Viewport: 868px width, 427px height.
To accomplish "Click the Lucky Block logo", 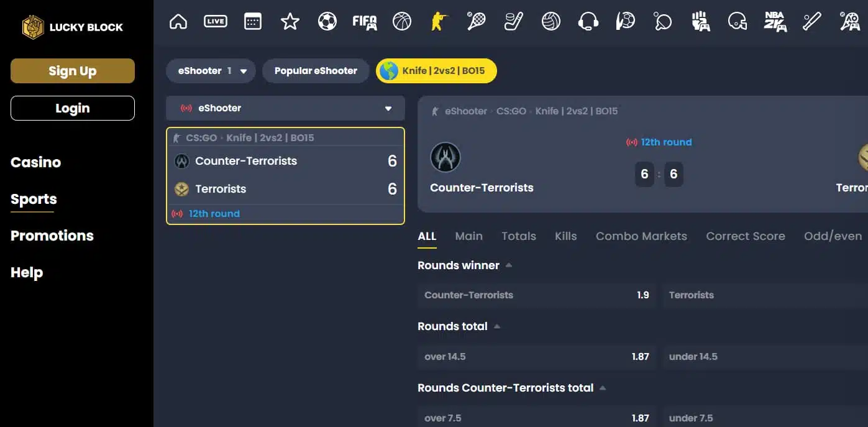I will (73, 27).
